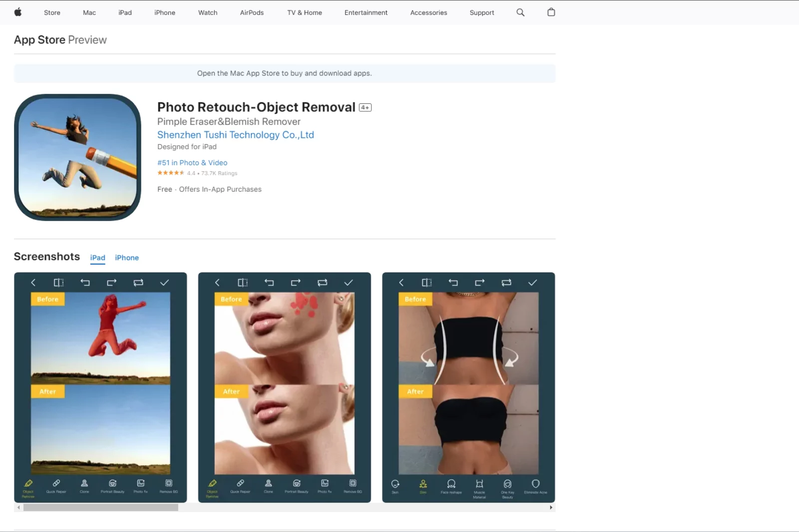Switch to the iPhone screenshots tab
The image size is (799, 532).
pos(127,258)
